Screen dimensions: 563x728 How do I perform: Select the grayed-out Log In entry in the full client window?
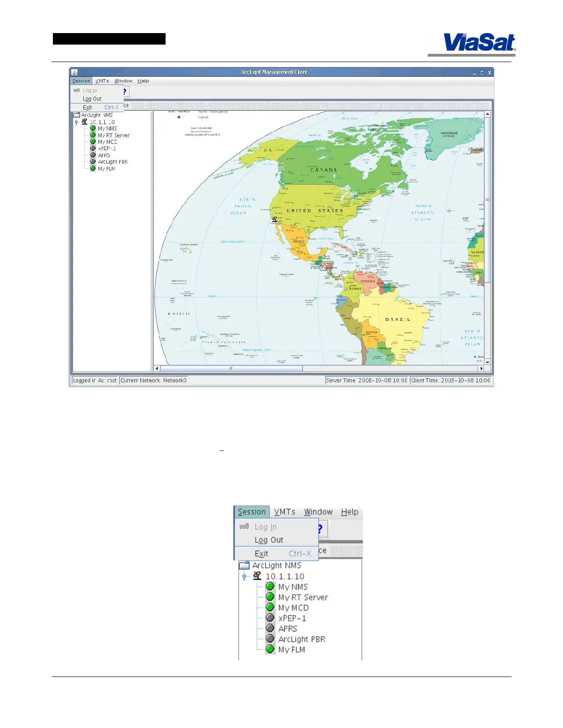click(x=97, y=91)
